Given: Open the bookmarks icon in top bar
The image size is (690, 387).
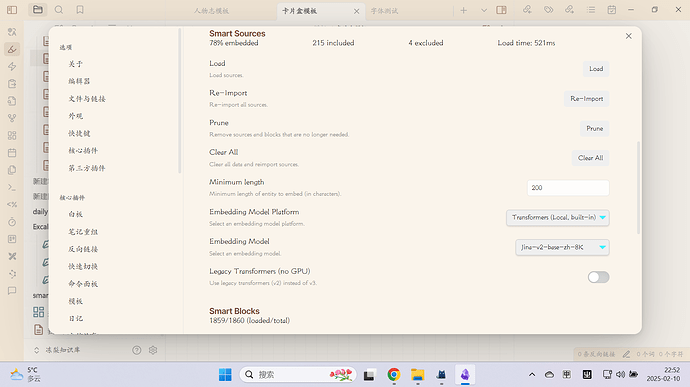Looking at the screenshot, I should click(x=80, y=10).
